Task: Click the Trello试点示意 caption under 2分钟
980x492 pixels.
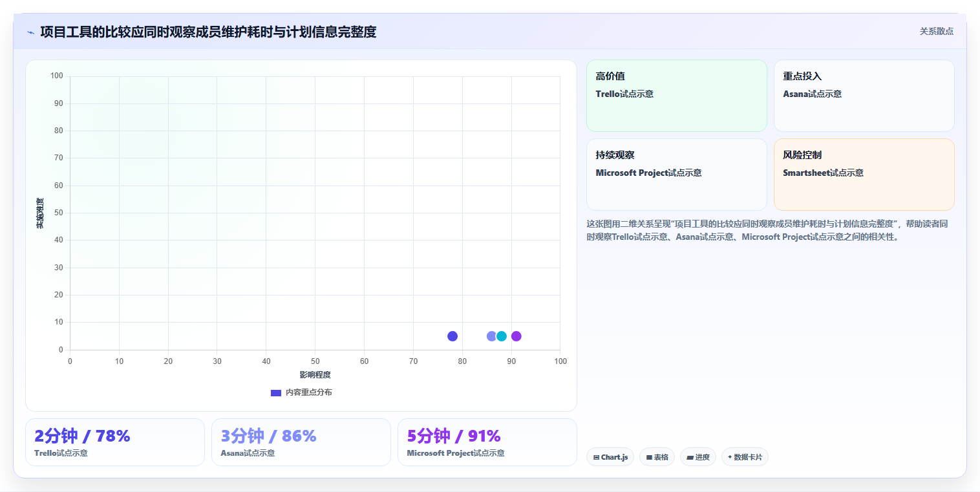Action: [61, 453]
